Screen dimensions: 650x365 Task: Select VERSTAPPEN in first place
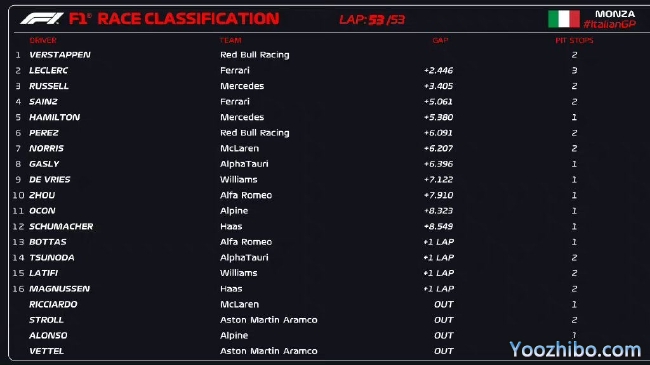click(60, 55)
